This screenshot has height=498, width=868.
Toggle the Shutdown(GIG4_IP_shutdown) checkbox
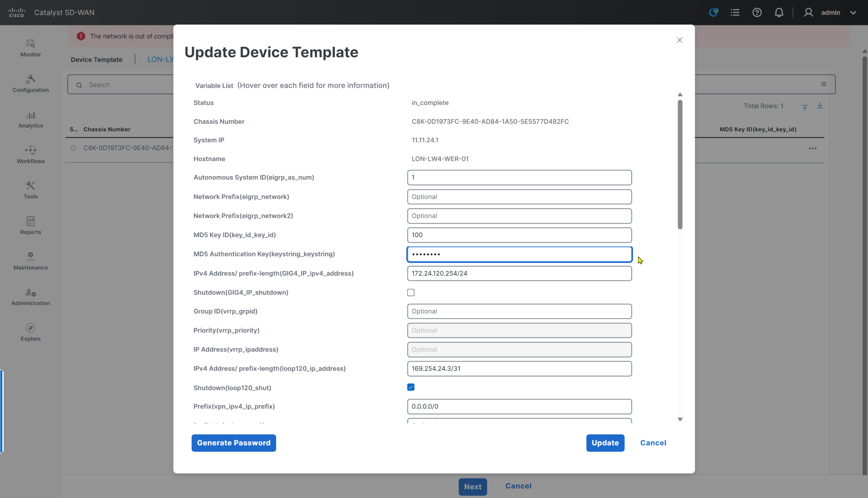(x=411, y=292)
